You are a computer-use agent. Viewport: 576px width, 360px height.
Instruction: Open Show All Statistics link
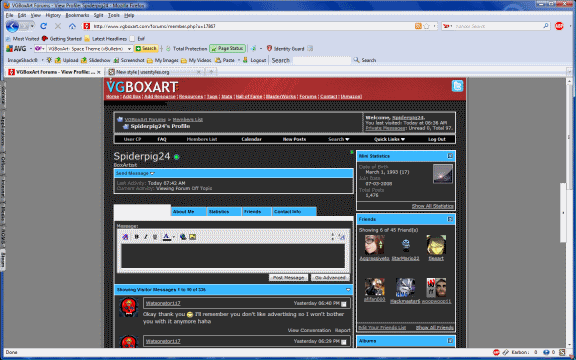point(433,206)
